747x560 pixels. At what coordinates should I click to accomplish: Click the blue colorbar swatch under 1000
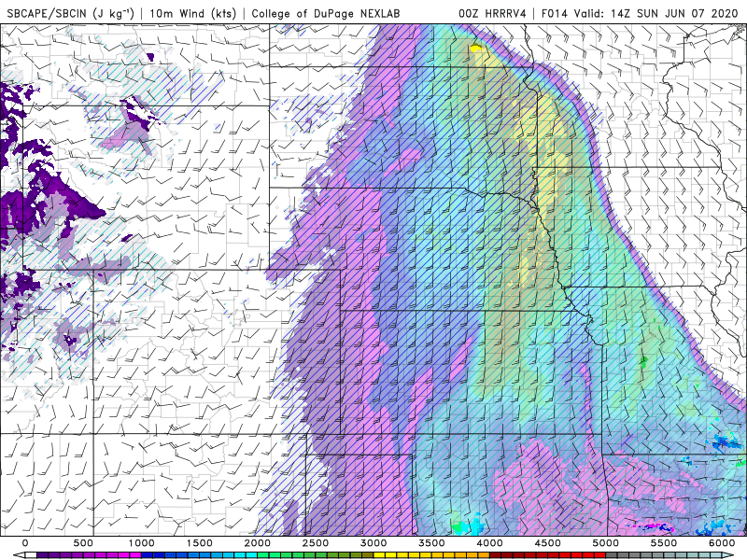coord(148,555)
